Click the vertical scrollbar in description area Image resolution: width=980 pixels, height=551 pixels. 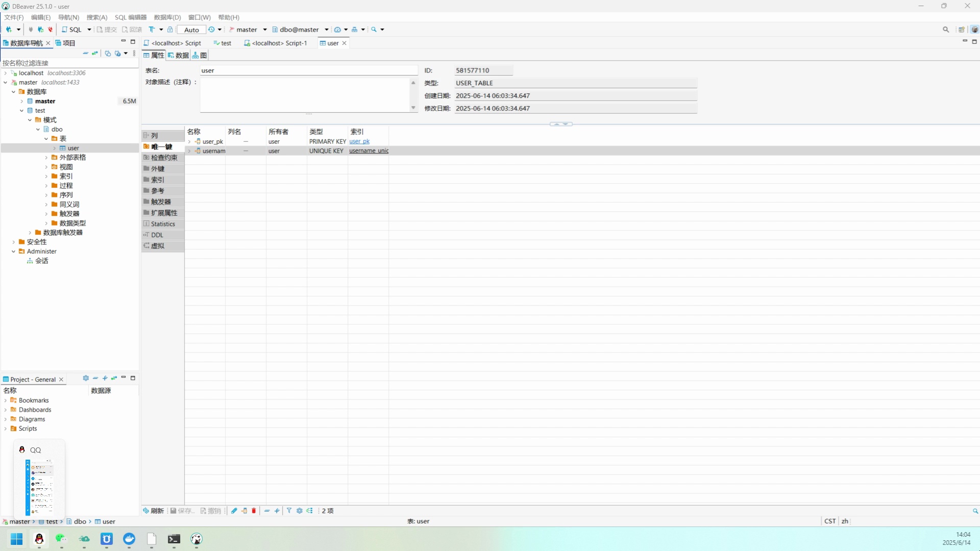(413, 94)
